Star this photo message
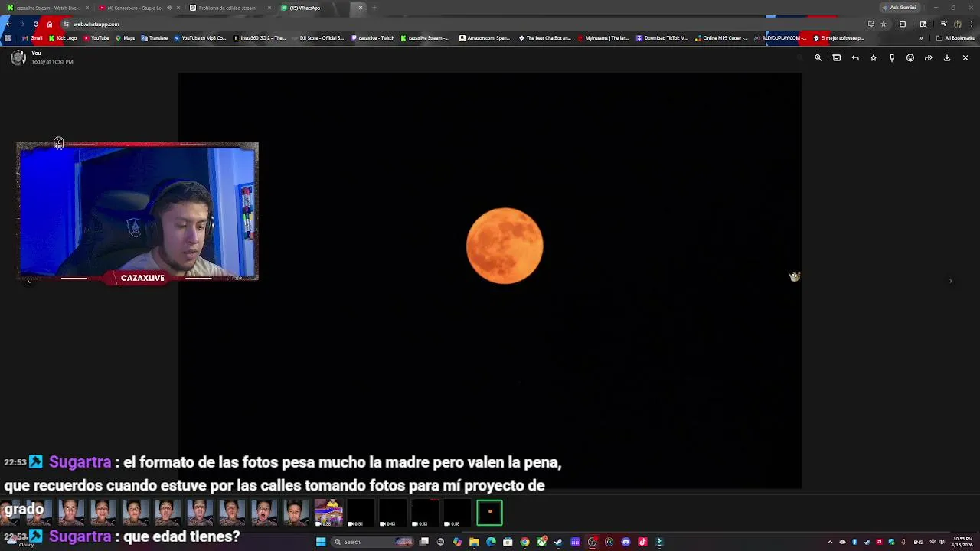The image size is (980, 551). click(874, 58)
